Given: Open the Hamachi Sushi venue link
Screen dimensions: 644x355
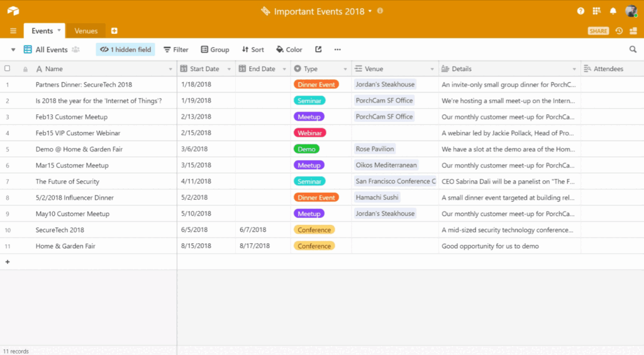Looking at the screenshot, I should (377, 197).
